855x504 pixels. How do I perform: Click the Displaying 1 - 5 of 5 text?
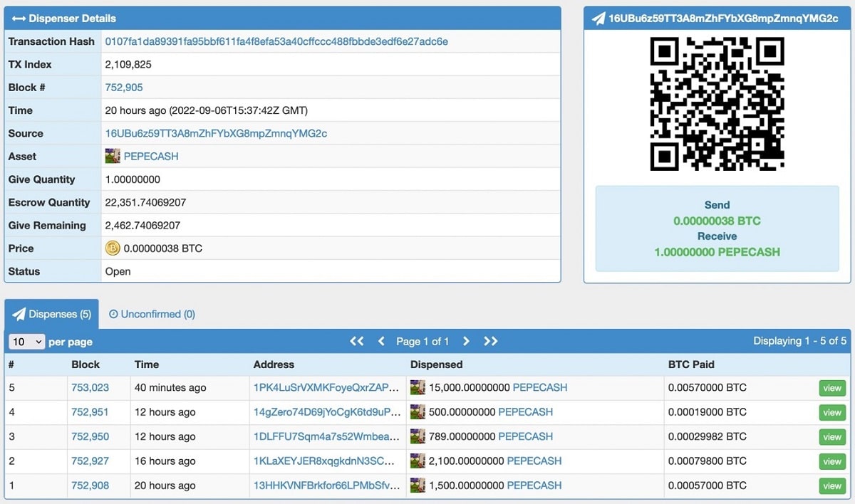[x=800, y=341]
